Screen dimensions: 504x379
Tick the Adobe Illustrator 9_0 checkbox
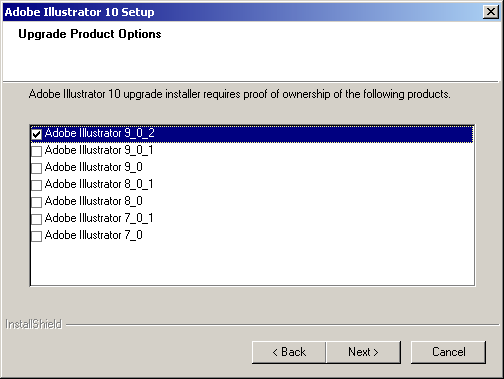[x=36, y=168]
